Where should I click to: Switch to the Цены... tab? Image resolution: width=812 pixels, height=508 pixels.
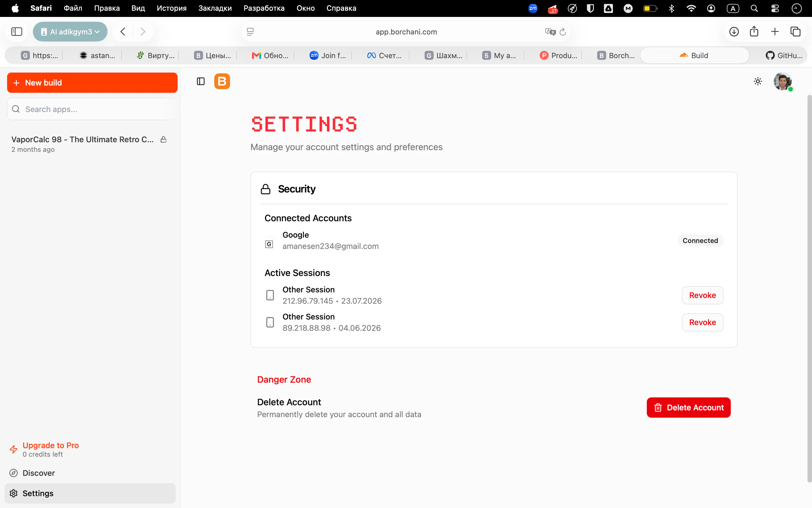pyautogui.click(x=212, y=55)
